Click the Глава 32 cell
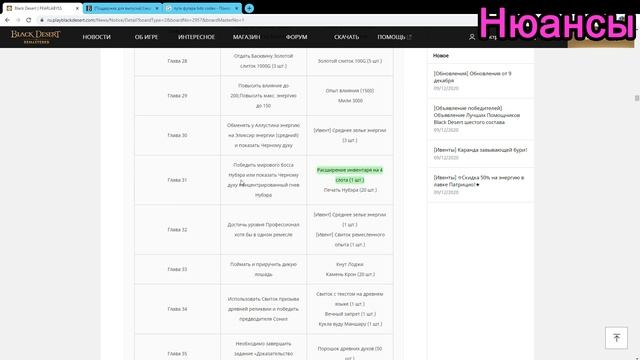This screenshot has height=360, width=640. click(177, 229)
